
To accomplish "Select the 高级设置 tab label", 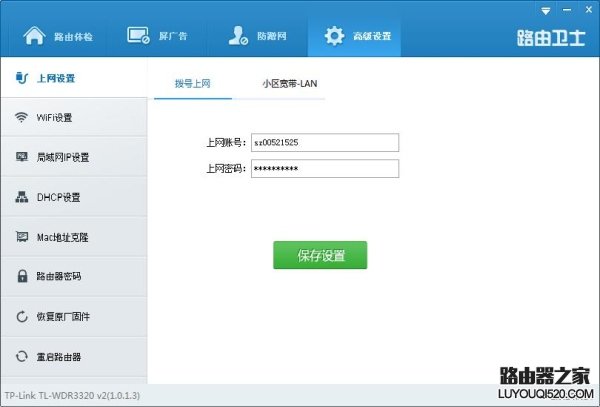I will coord(372,36).
